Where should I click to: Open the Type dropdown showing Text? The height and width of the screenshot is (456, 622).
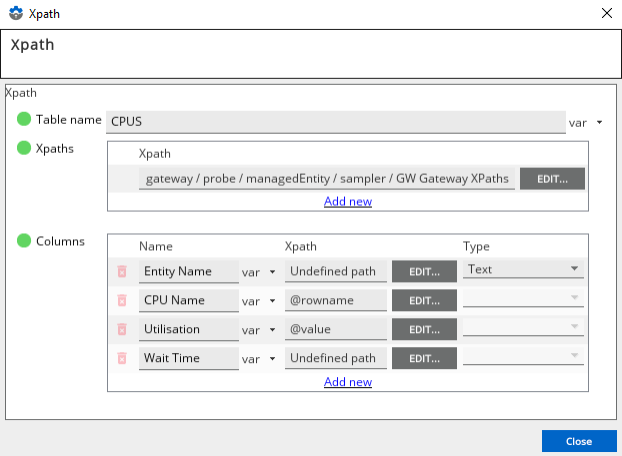point(523,269)
